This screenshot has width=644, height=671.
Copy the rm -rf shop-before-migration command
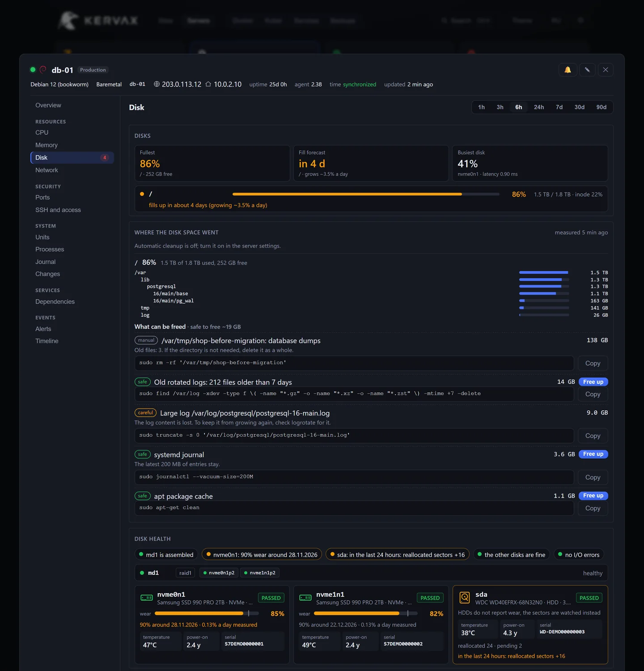(593, 363)
